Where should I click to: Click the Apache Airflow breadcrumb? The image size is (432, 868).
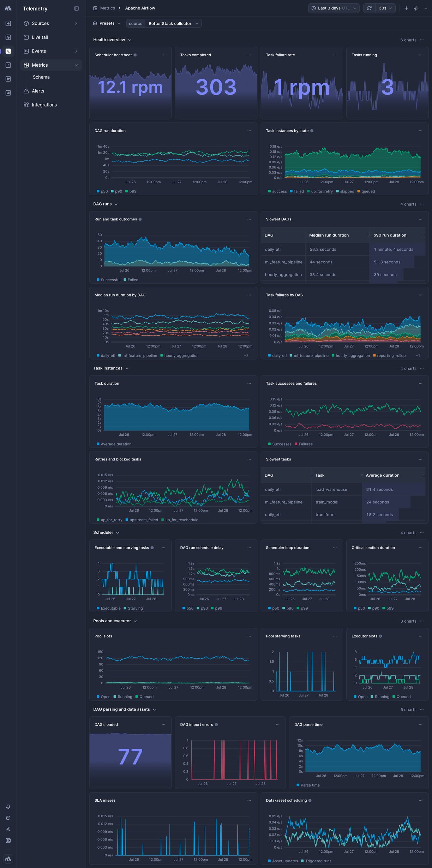[140, 8]
